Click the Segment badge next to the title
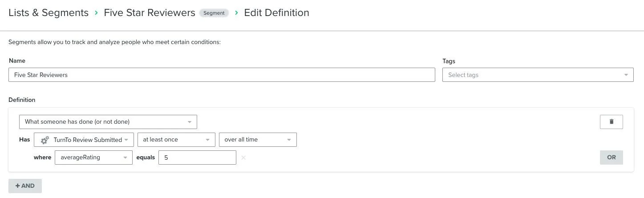The height and width of the screenshot is (198, 644). pyautogui.click(x=214, y=13)
